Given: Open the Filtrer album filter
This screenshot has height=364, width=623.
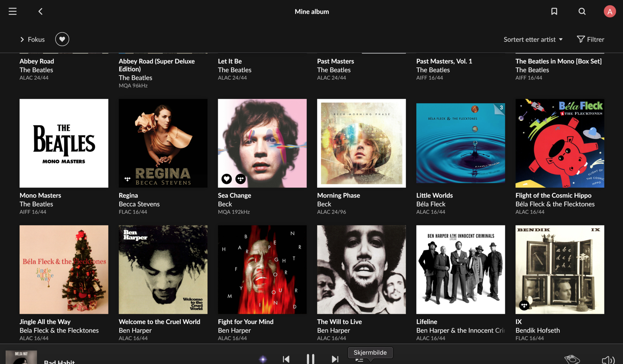Looking at the screenshot, I should click(x=591, y=39).
